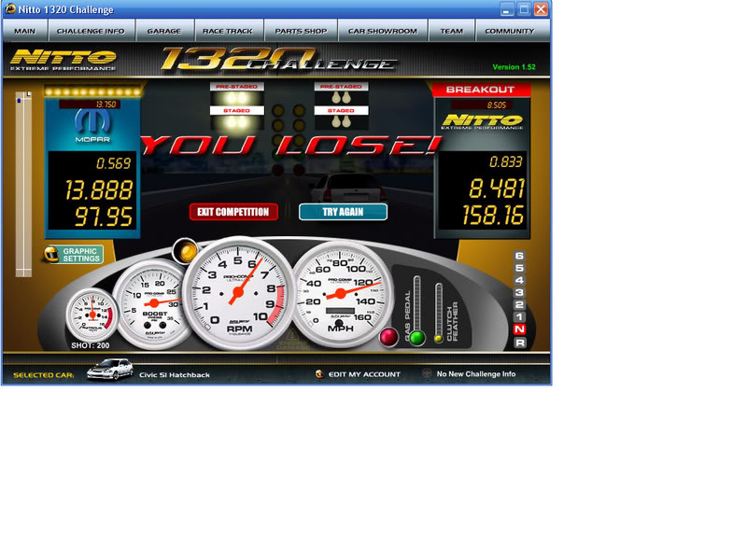Click the MPH speedometer gauge
This screenshot has width=747, height=560.
point(342,294)
